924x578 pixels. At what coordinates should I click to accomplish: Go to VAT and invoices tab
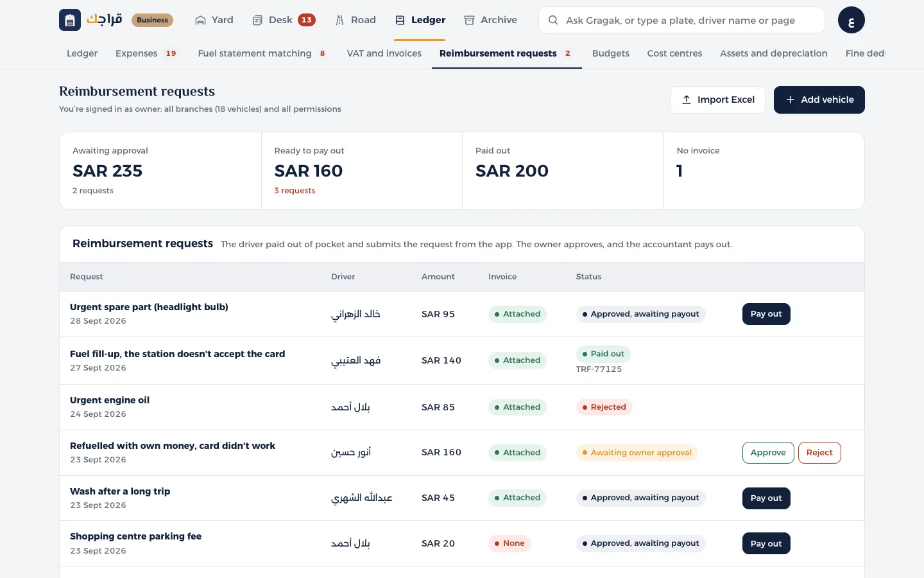[384, 53]
